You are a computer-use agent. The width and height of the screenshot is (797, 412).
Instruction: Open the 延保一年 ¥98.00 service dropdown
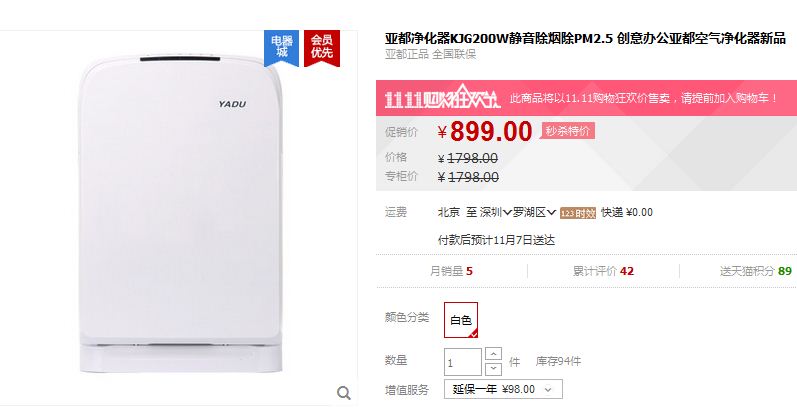pos(503,390)
